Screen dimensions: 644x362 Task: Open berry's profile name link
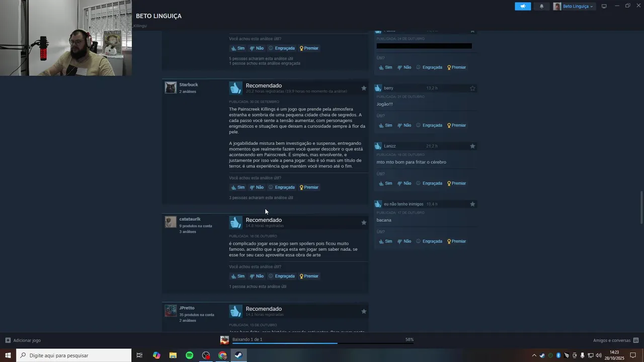[x=388, y=88]
